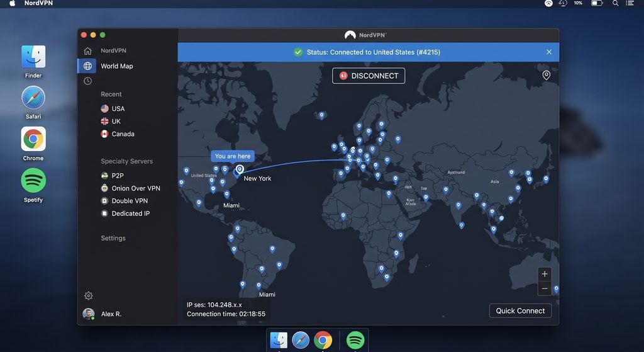This screenshot has height=352, width=644.
Task: Click the Canada flag icon
Action: 105,133
